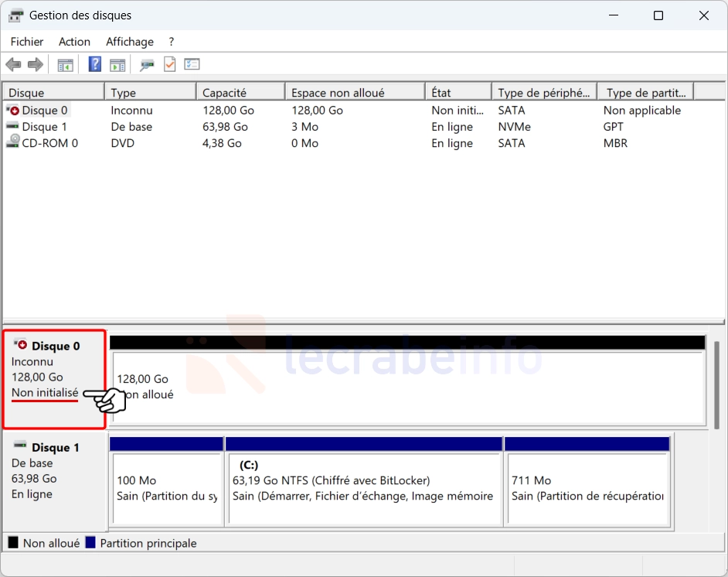Toggle the action pane toolbar icon

117,65
